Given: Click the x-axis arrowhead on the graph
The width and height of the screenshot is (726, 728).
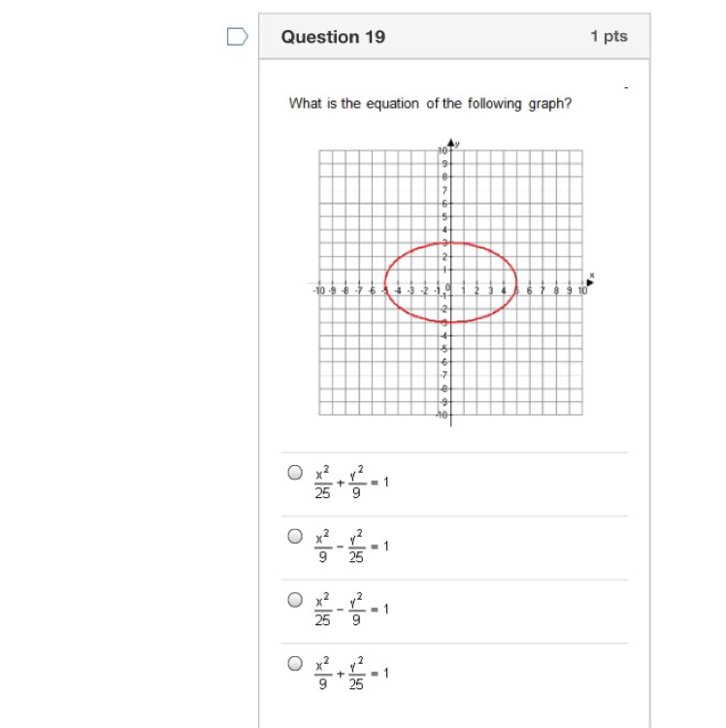Looking at the screenshot, I should click(x=590, y=282).
